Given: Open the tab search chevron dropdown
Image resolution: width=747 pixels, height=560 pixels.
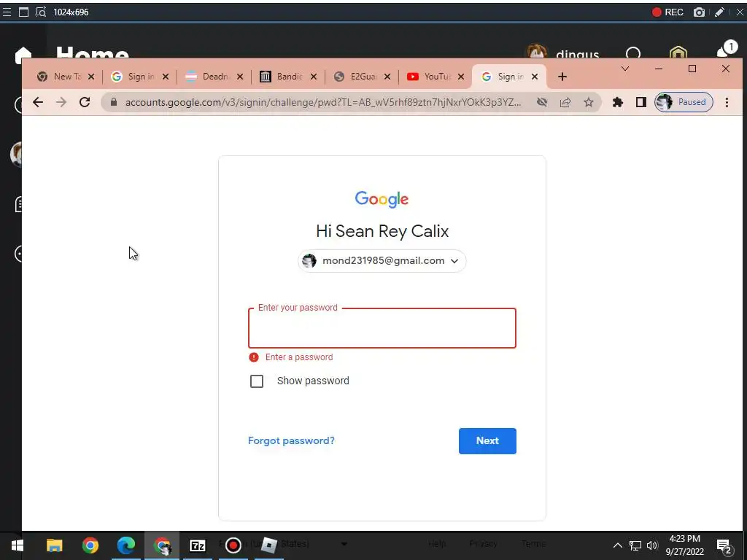Looking at the screenshot, I should tap(625, 69).
